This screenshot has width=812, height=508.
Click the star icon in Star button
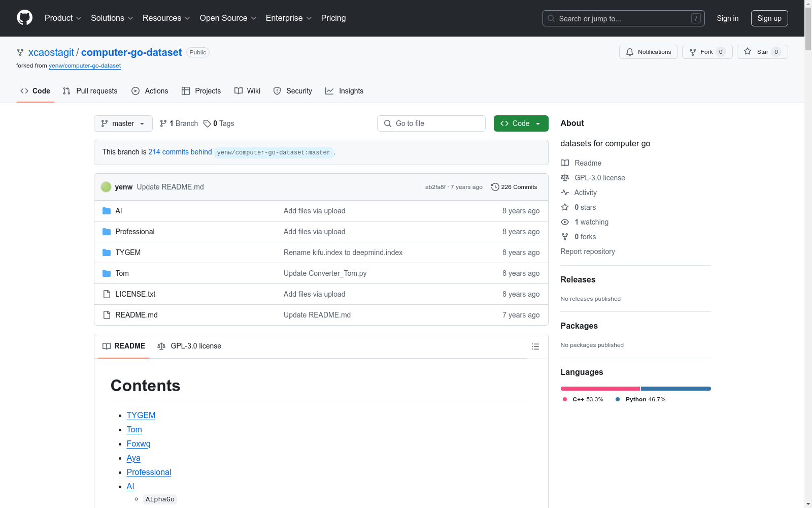point(748,51)
